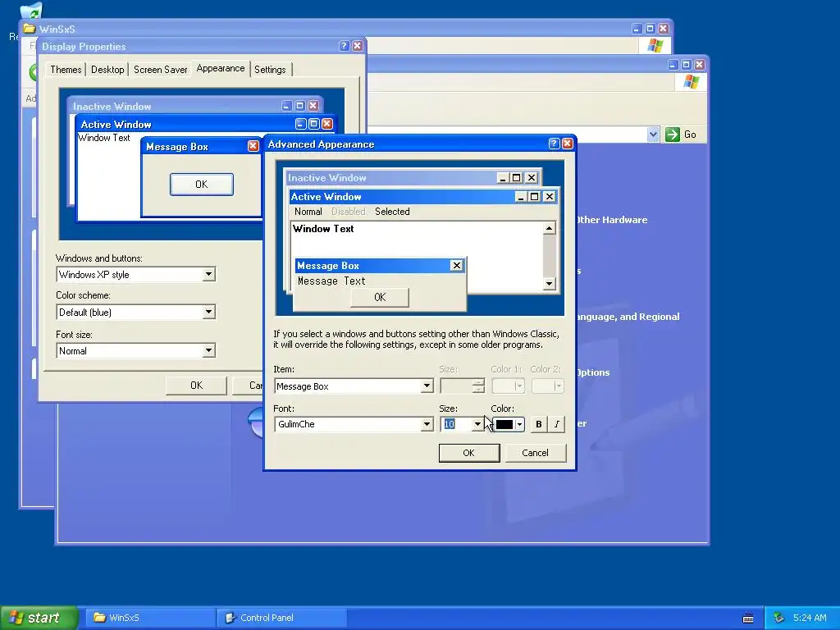Screen dimensions: 840x630
Task: Toggle the Bold font button
Action: [x=538, y=424]
